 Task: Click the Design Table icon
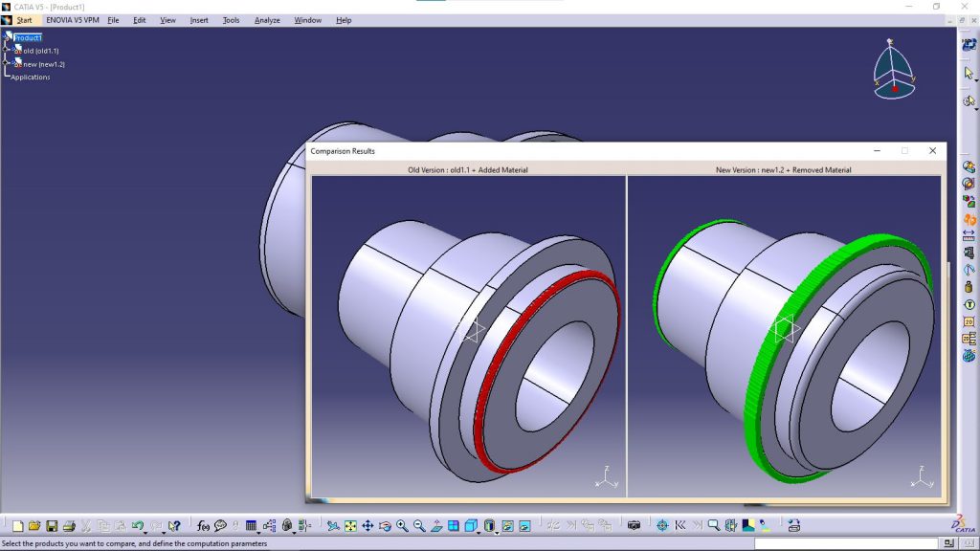[251, 526]
